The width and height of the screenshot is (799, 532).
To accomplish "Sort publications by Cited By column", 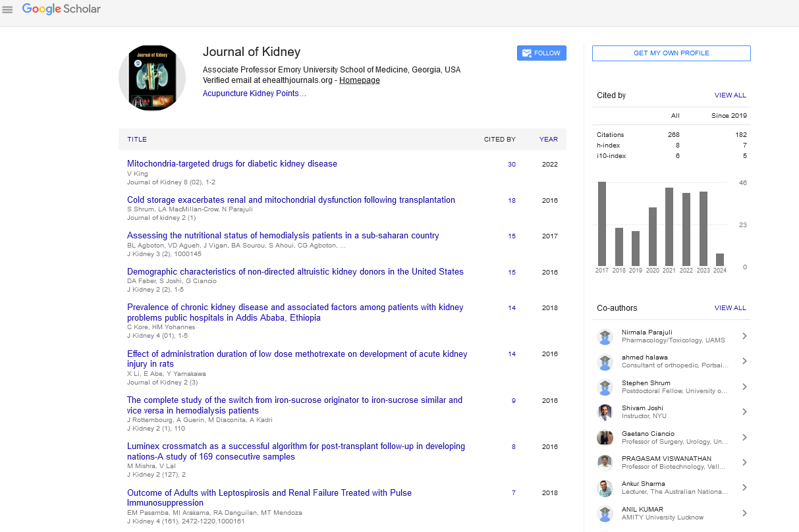I will click(499, 140).
